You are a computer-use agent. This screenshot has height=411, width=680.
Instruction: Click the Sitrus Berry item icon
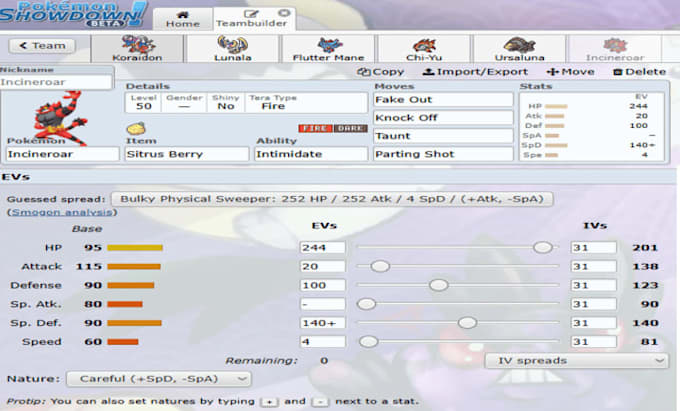tap(136, 128)
